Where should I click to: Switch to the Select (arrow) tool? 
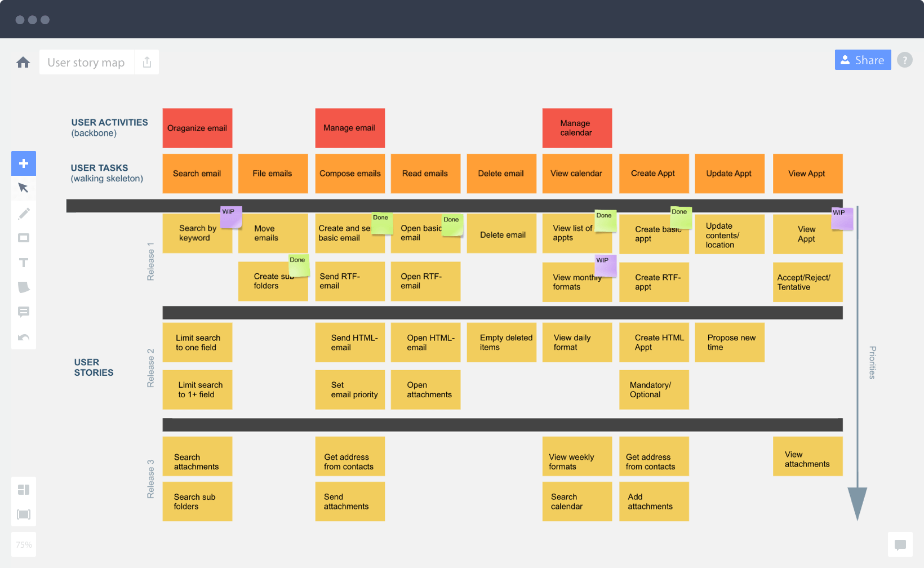pos(24,188)
